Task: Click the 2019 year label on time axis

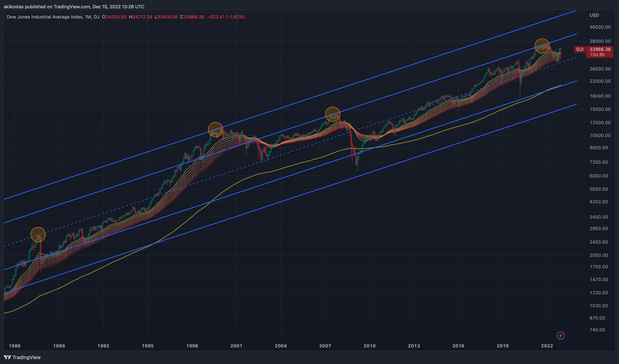Action: [503, 346]
